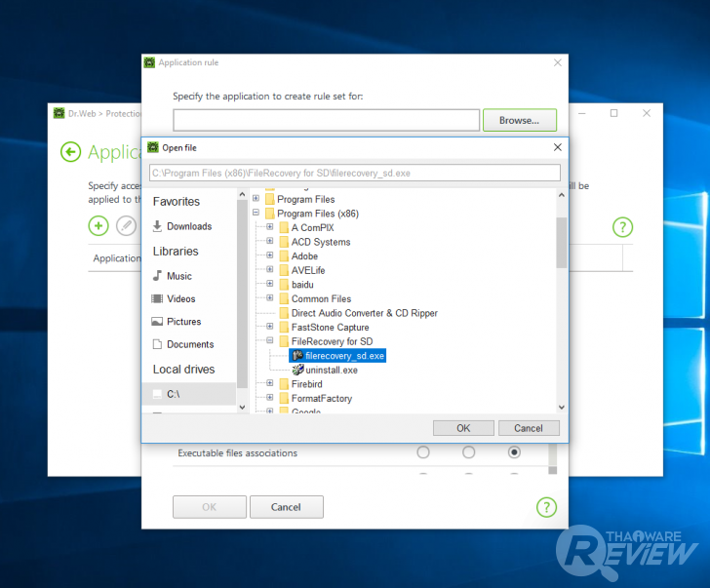This screenshot has width=710, height=588.
Task: Click the Open file path text field
Action: pyautogui.click(x=355, y=173)
